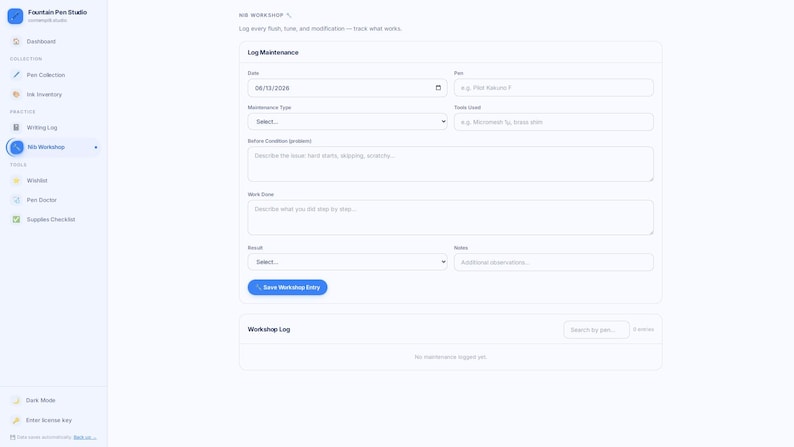
Task: Click into the Tools Used field
Action: [553, 122]
